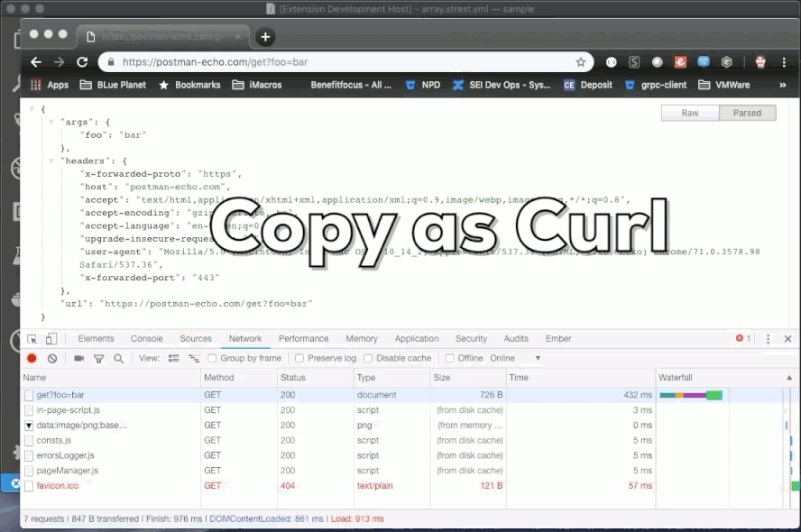
Task: Close the DevTools panel
Action: pos(787,339)
